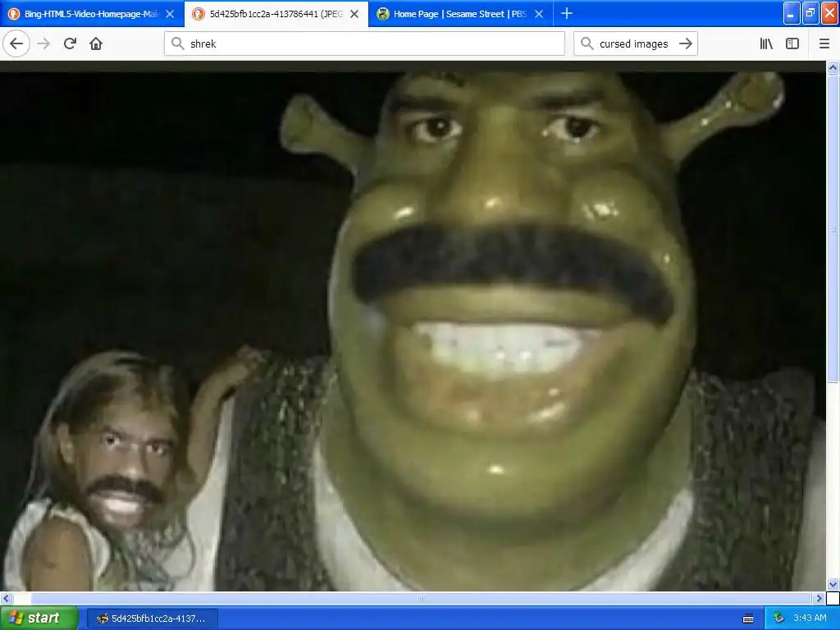Open the Windows start menu

(x=39, y=618)
